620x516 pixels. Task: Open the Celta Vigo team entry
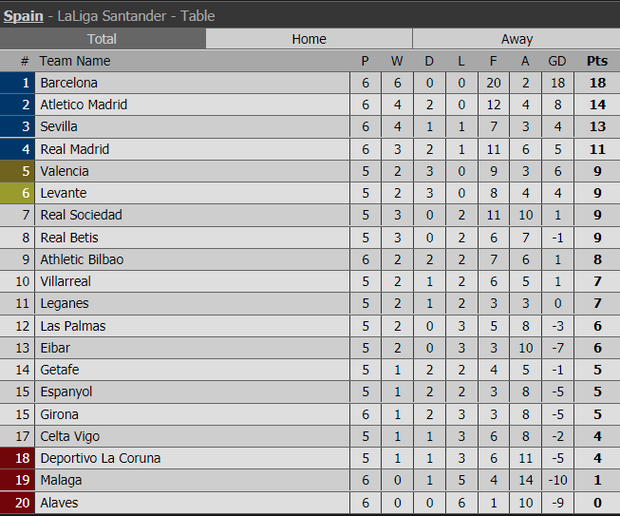[70, 436]
